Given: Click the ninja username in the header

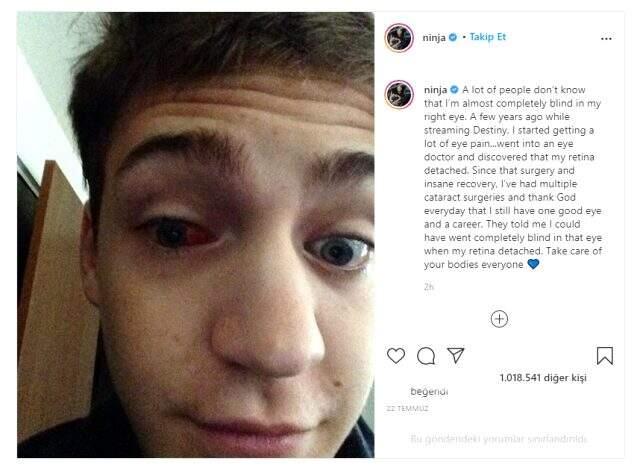Looking at the screenshot, I should click(434, 38).
